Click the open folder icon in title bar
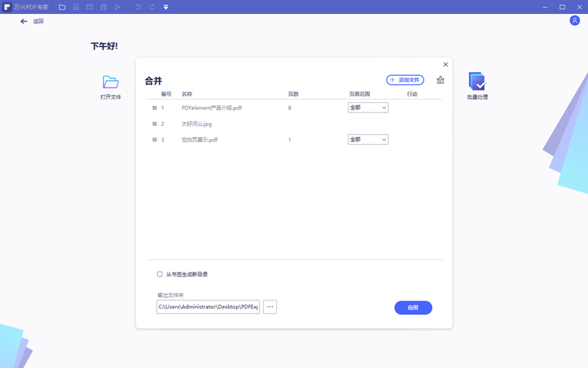588x368 pixels. click(62, 7)
